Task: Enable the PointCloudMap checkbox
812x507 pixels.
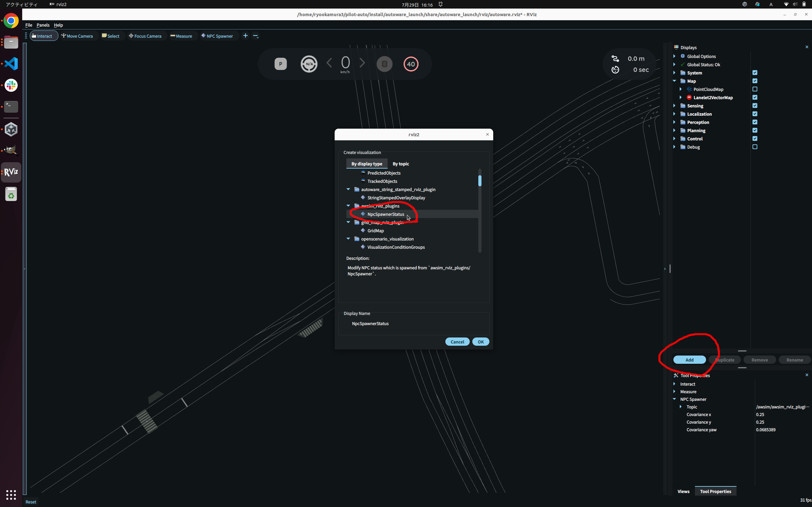Action: pos(755,89)
